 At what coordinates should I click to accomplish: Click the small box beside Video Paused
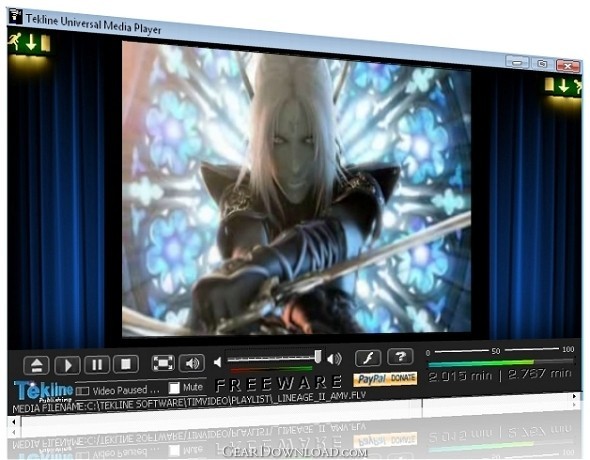pos(82,391)
